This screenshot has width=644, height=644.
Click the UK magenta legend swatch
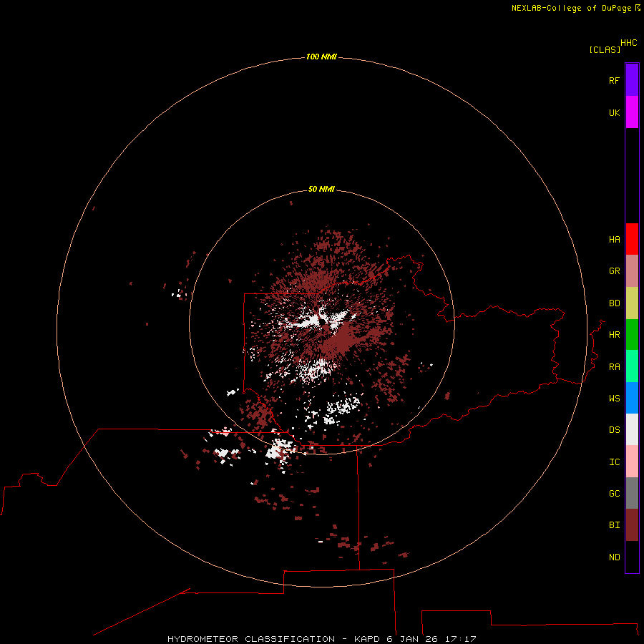[632, 112]
